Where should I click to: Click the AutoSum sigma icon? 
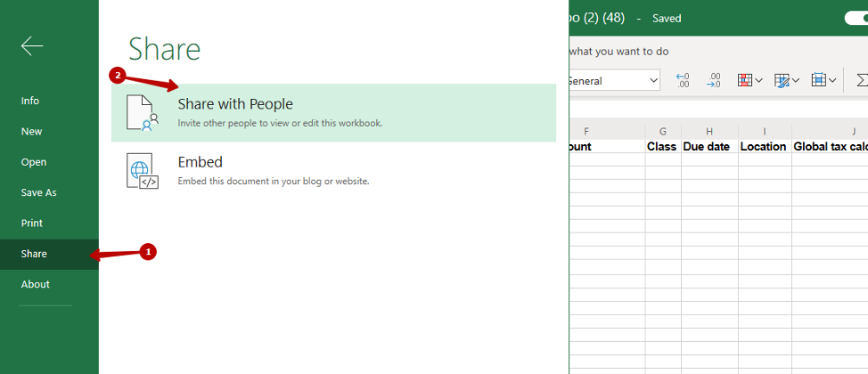click(x=862, y=81)
